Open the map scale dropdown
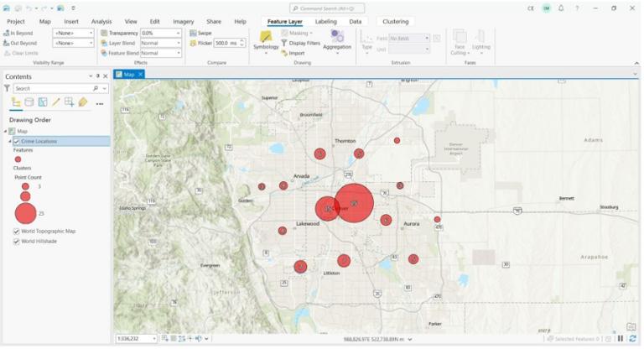This screenshot has width=644, height=349. pyautogui.click(x=154, y=339)
